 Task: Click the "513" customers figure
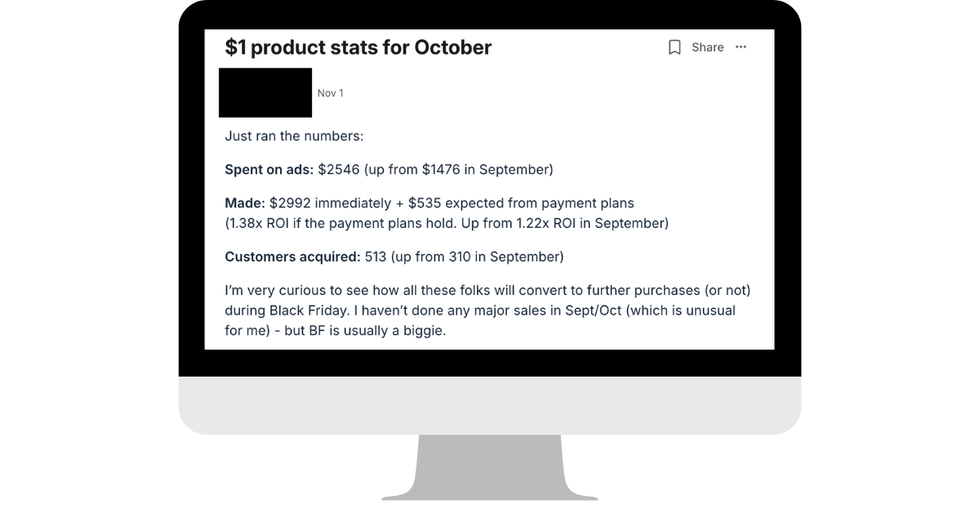[376, 257]
